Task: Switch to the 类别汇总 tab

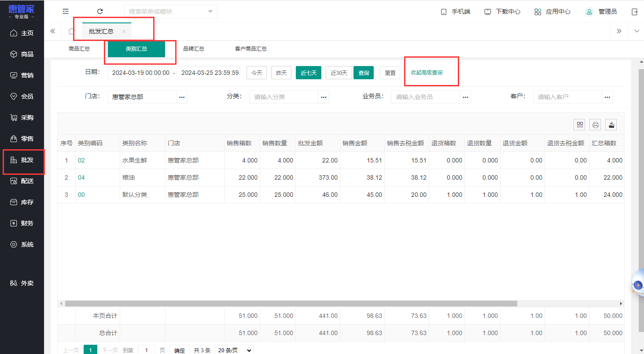Action: click(x=136, y=49)
